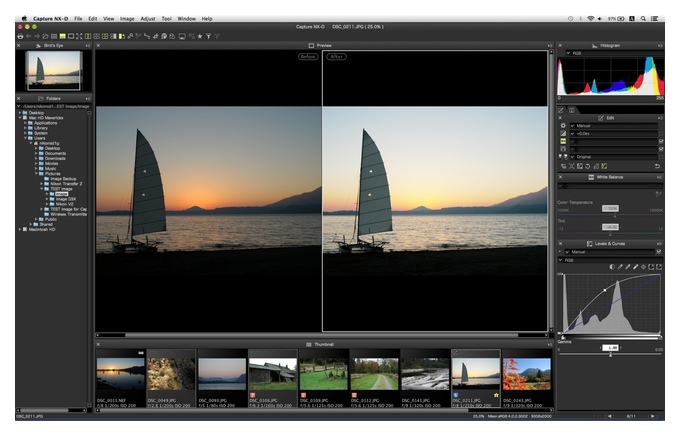Click the white point eyedropper in Levels & Curves
Viewport: 680px width, 436px height.
pos(635,267)
